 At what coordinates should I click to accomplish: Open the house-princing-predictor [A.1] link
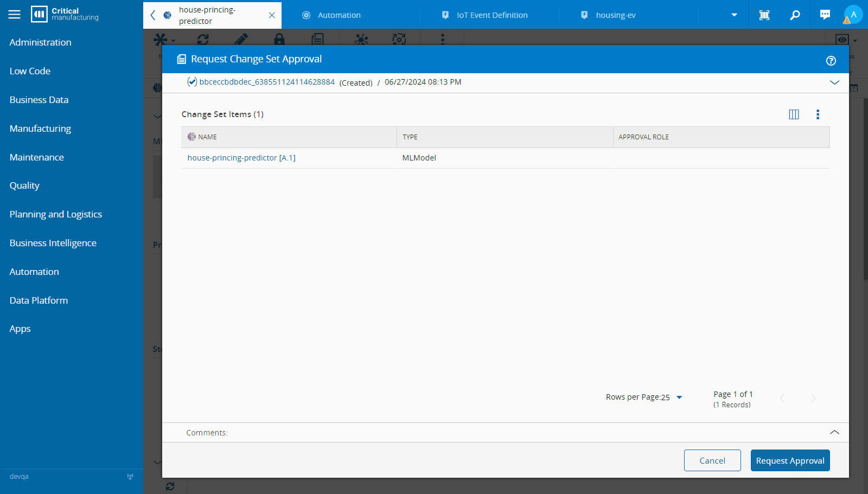pyautogui.click(x=241, y=158)
